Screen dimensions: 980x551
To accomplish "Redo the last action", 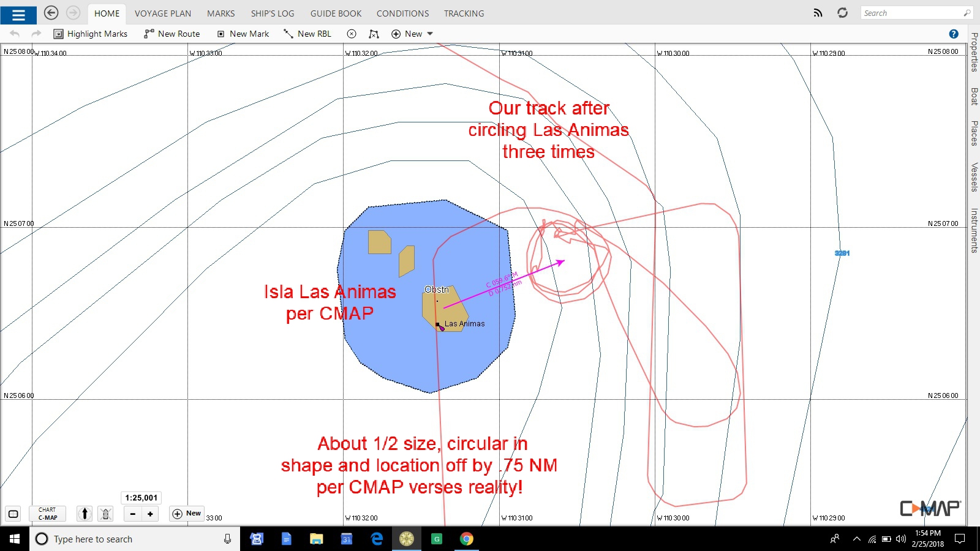I will click(x=36, y=34).
